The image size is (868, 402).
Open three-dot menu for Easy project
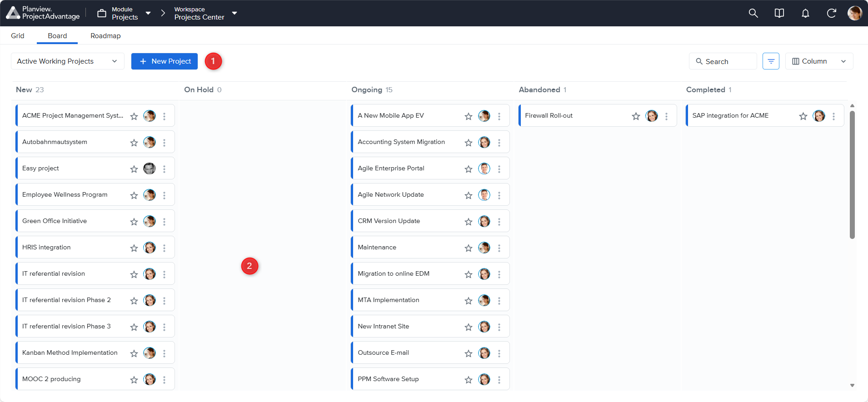[165, 169]
